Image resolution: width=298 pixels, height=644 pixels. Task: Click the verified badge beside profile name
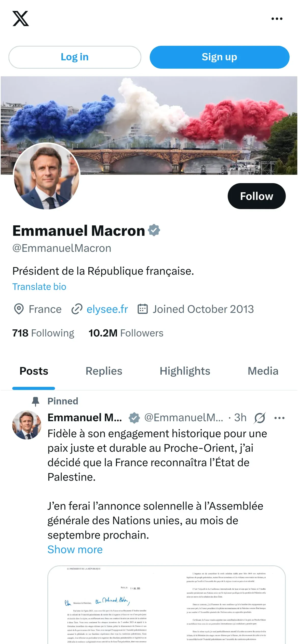click(x=154, y=230)
